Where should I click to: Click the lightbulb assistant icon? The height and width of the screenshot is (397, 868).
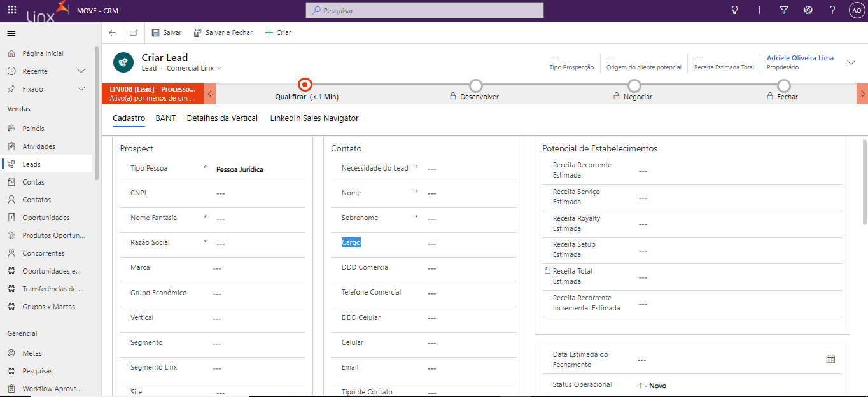point(734,10)
